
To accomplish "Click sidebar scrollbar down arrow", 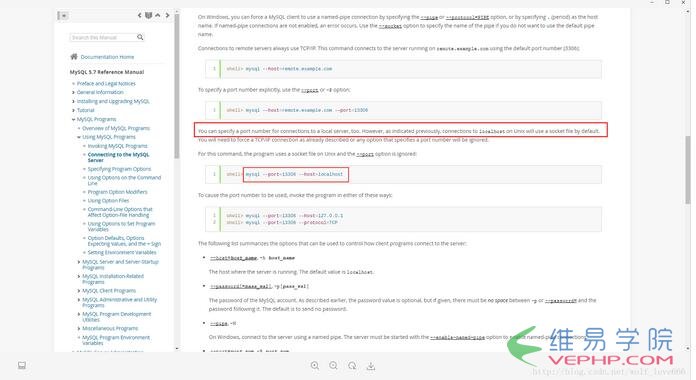I will pyautogui.click(x=177, y=348).
